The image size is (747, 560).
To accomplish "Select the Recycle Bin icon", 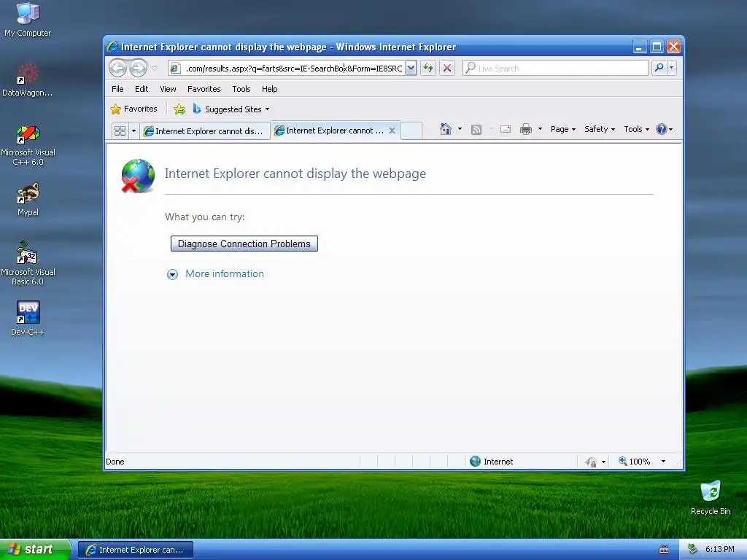I will pyautogui.click(x=711, y=497).
